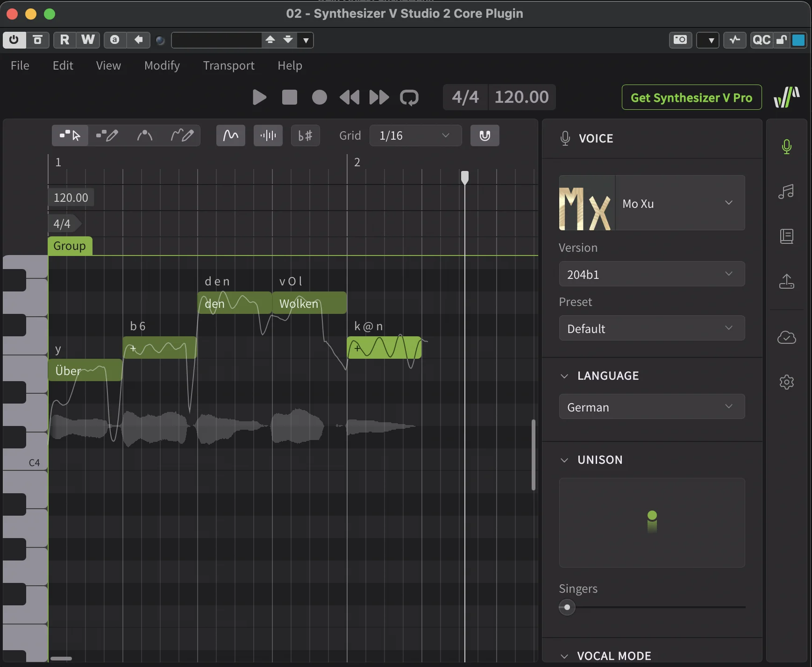Click Get Synthesizer V Pro button
The image size is (812, 667).
click(691, 97)
